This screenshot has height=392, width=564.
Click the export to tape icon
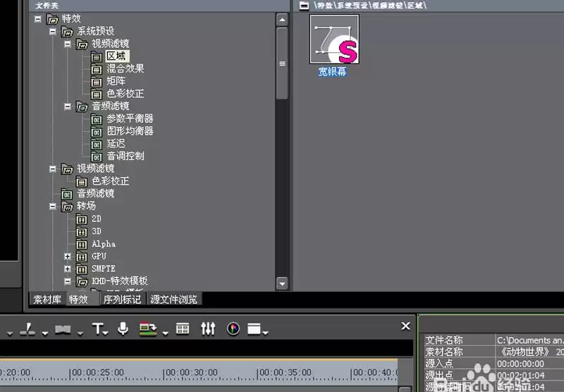147,329
